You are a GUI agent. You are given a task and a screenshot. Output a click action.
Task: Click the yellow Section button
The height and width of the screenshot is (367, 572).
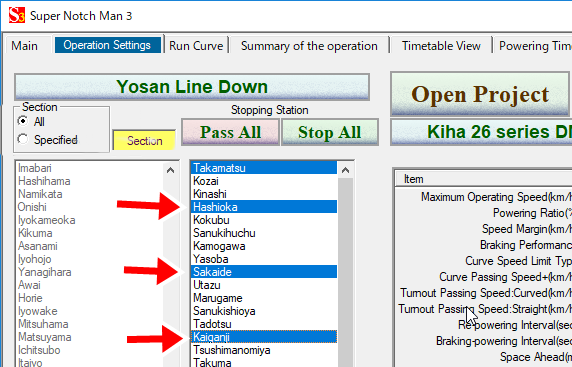coord(144,140)
